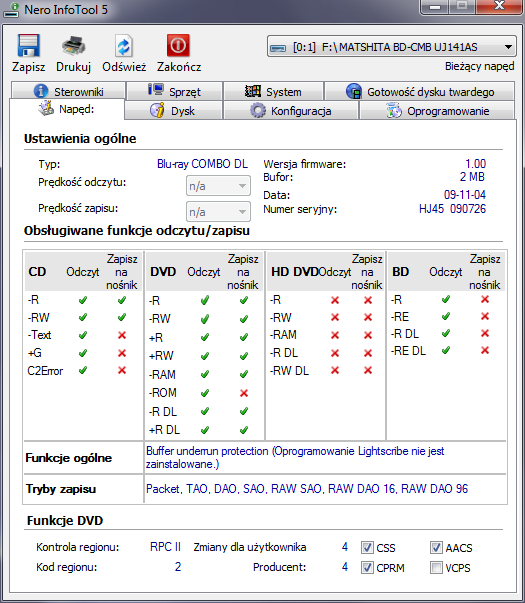Screen dimensions: 525x603
Task: Switch to the System tab
Action: (x=273, y=92)
